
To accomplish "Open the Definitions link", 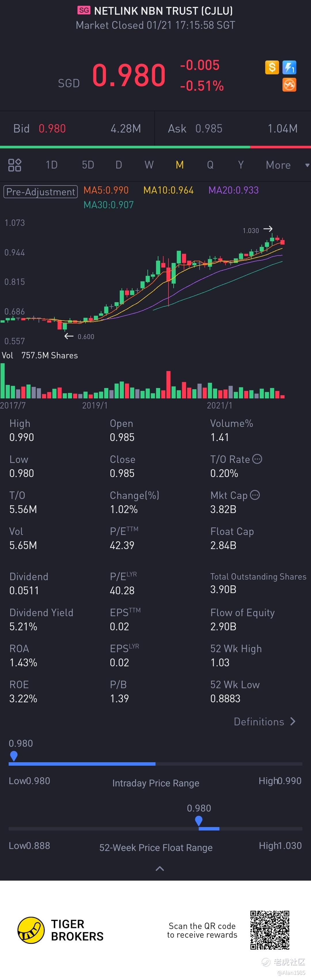I will pyautogui.click(x=264, y=722).
